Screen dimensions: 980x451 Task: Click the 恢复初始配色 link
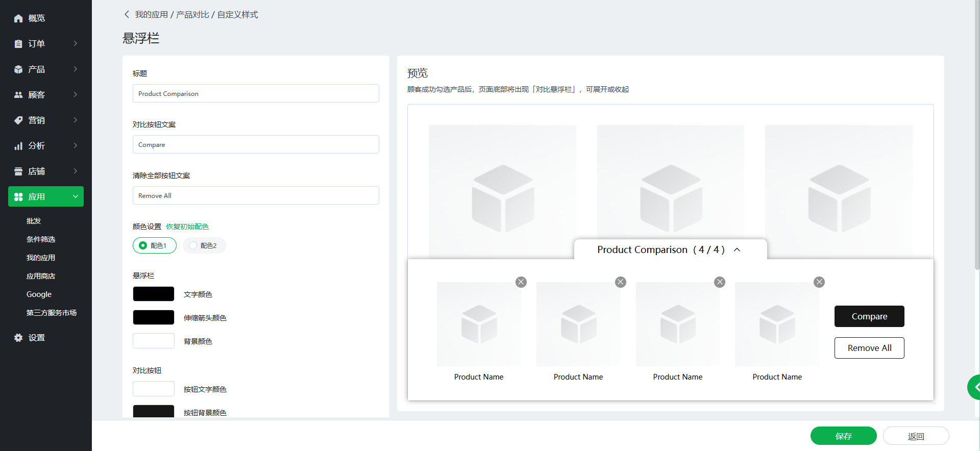(x=187, y=227)
